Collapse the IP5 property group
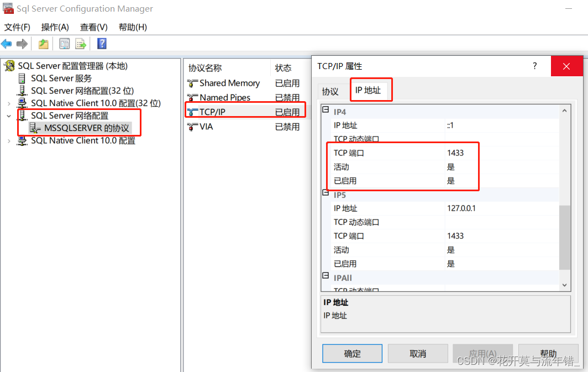588x372 pixels. (326, 193)
